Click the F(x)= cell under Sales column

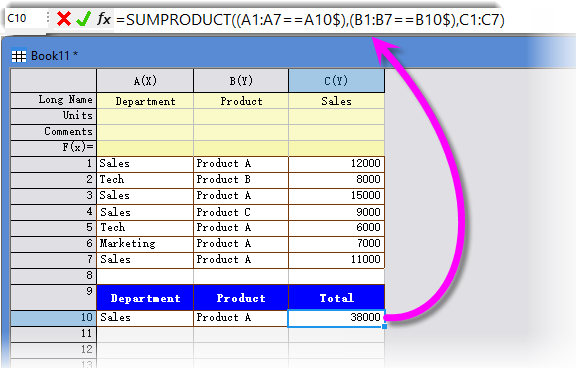[336, 148]
